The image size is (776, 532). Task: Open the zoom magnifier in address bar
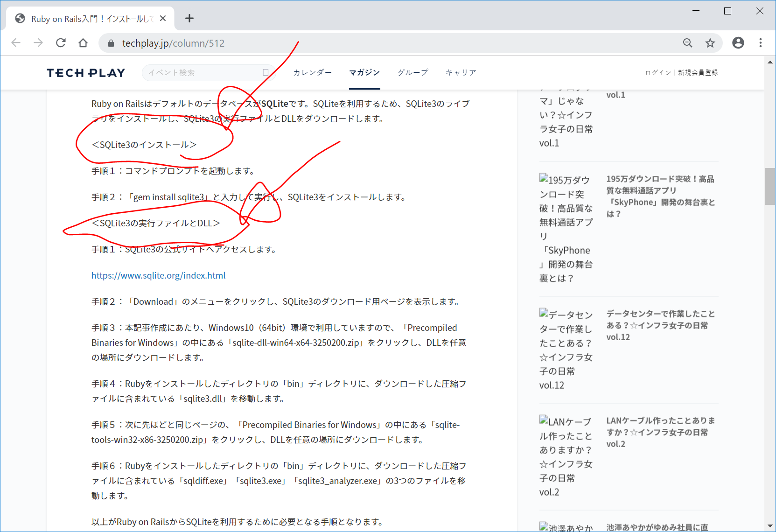pyautogui.click(x=687, y=43)
